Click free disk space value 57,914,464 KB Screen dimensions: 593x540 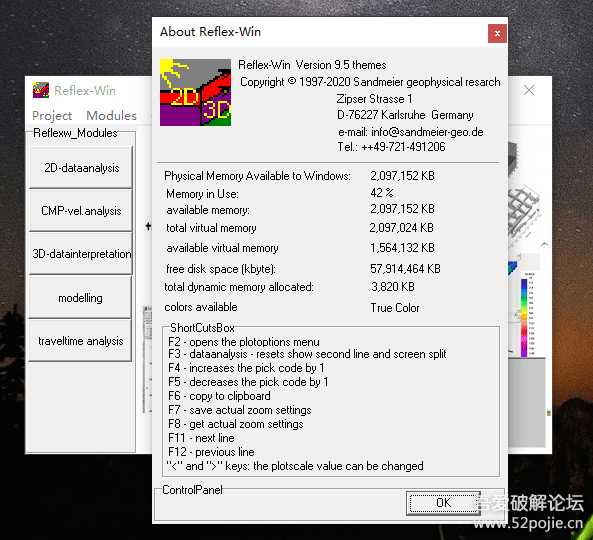click(405, 269)
